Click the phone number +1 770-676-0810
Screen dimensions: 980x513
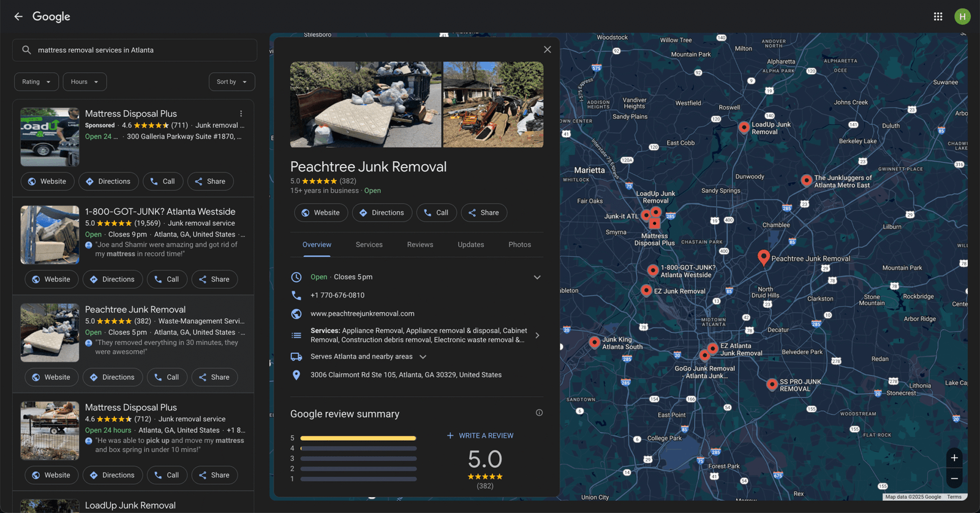coord(337,295)
